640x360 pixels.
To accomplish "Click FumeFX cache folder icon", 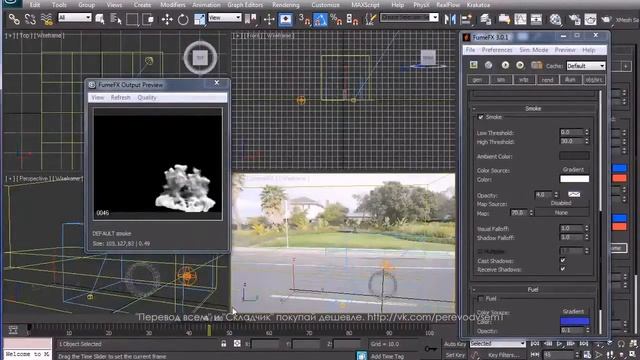I will [x=536, y=65].
